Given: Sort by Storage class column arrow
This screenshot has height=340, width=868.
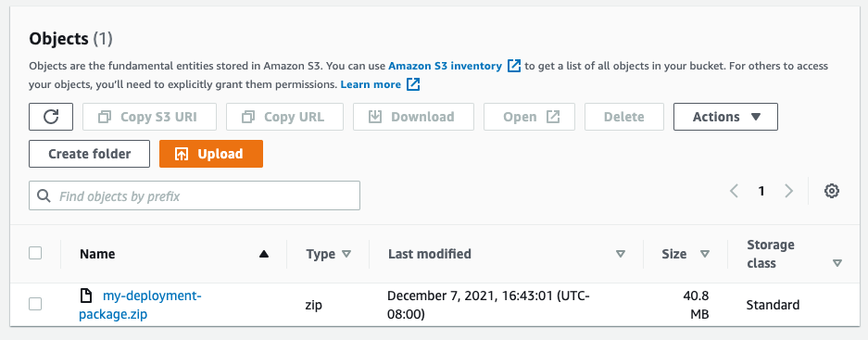Looking at the screenshot, I should click(x=837, y=264).
